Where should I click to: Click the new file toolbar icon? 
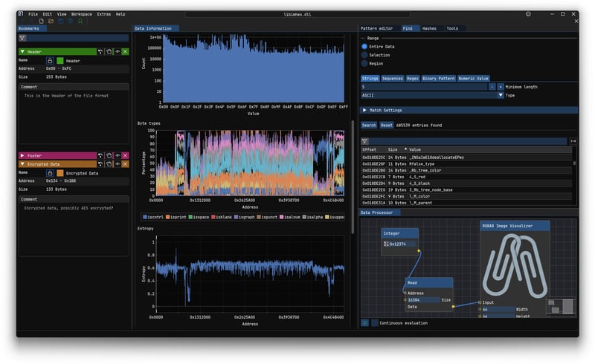tap(42, 21)
